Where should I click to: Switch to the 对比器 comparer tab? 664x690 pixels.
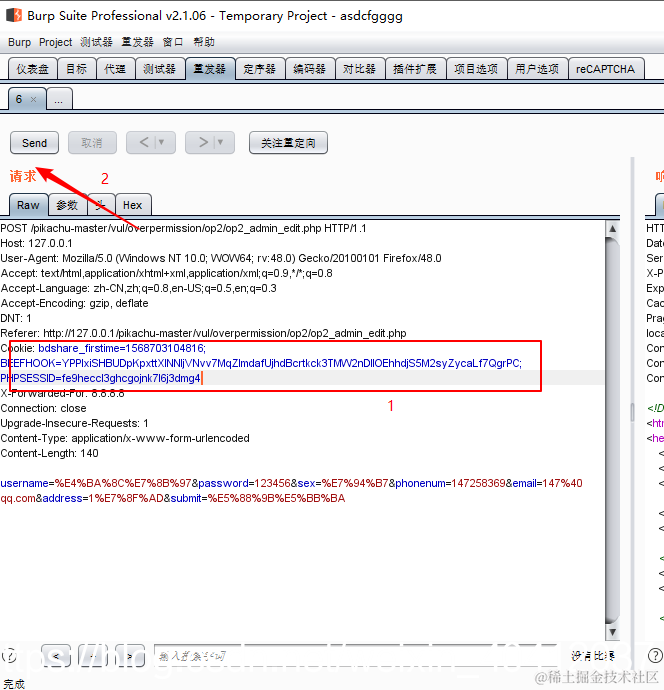coord(360,69)
